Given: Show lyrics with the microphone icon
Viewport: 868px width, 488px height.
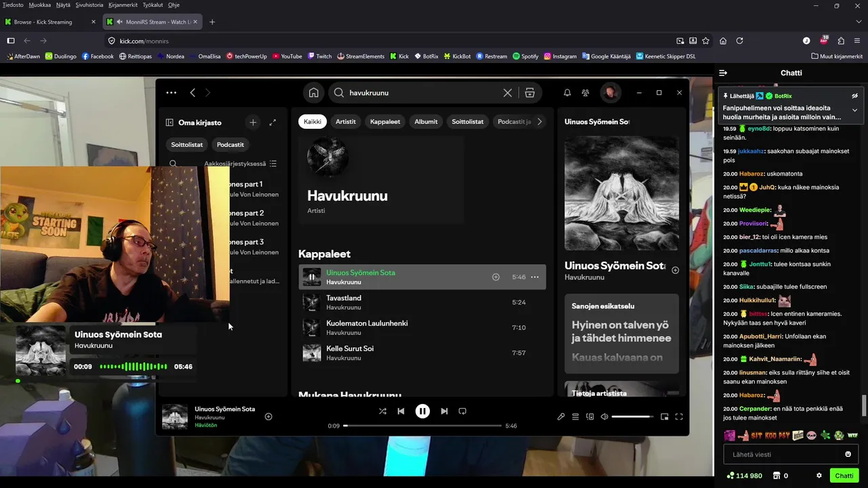Looking at the screenshot, I should pyautogui.click(x=561, y=417).
